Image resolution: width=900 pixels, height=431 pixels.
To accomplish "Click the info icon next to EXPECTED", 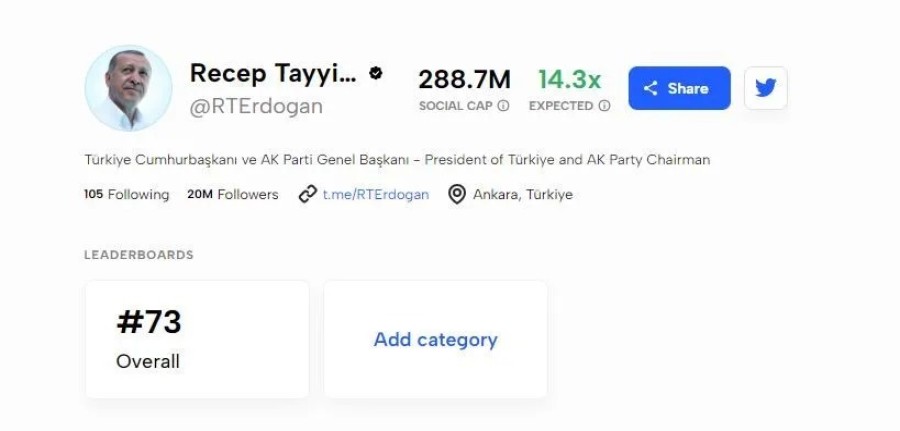I will click(604, 106).
